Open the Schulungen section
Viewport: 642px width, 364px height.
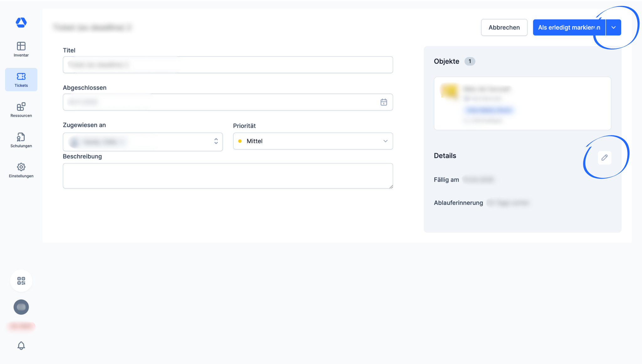(x=21, y=140)
